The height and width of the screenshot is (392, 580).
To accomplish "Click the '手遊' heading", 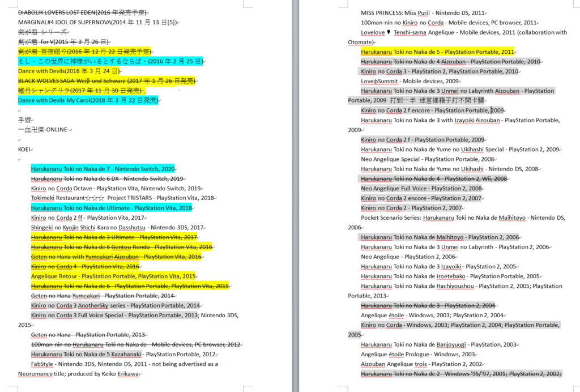I will (x=25, y=120).
